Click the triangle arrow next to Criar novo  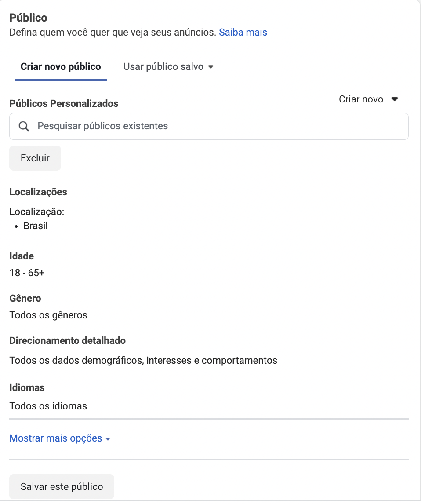[x=395, y=99]
